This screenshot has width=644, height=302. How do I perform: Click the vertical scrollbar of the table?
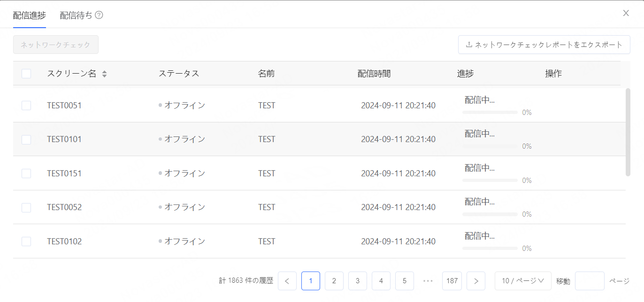(628, 132)
